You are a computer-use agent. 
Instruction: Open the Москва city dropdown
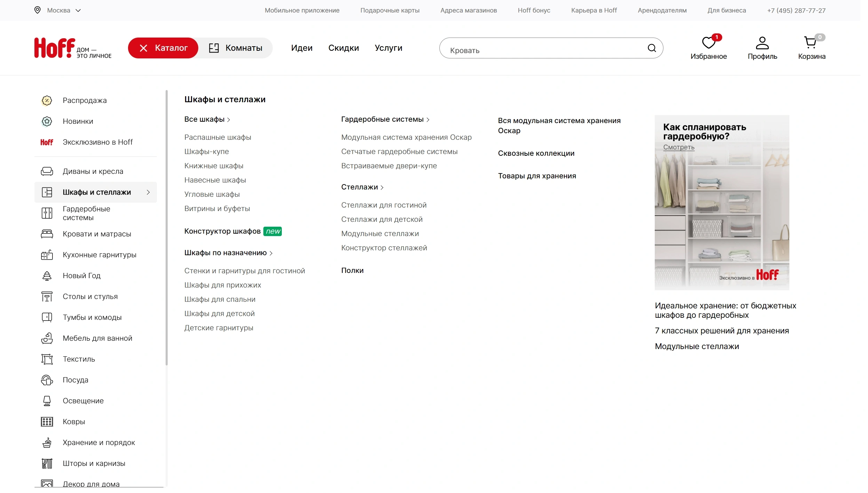pyautogui.click(x=58, y=10)
